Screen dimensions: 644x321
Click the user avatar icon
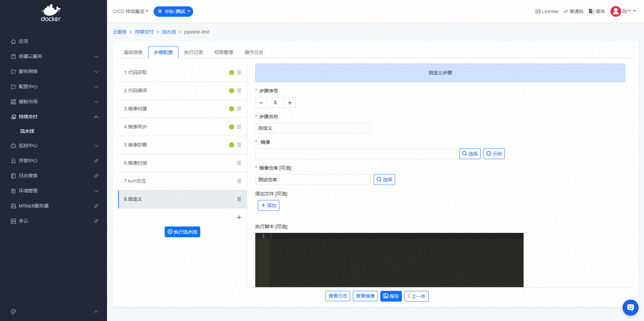coord(615,11)
